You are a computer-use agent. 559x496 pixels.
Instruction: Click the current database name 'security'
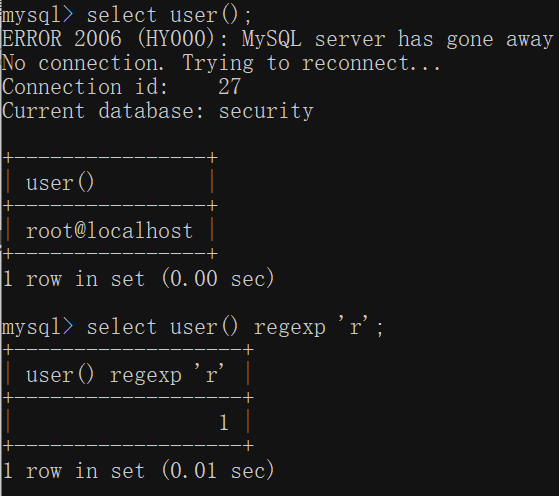pos(266,111)
